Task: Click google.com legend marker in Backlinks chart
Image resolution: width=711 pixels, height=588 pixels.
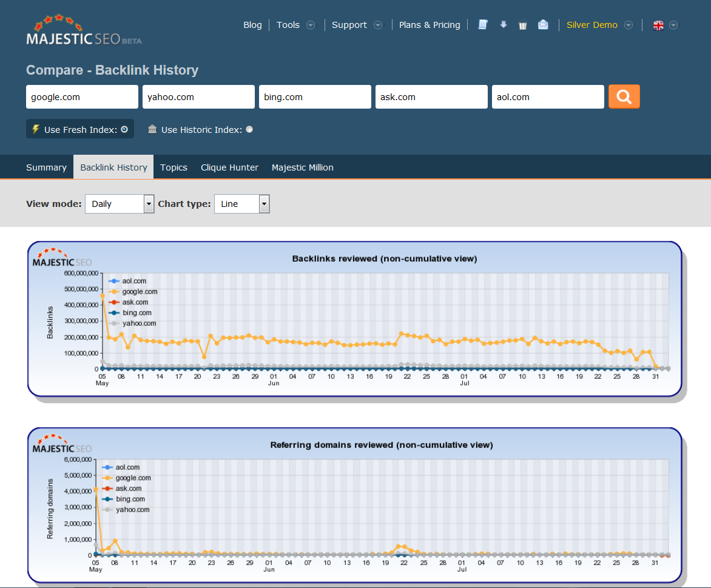Action: point(114,292)
